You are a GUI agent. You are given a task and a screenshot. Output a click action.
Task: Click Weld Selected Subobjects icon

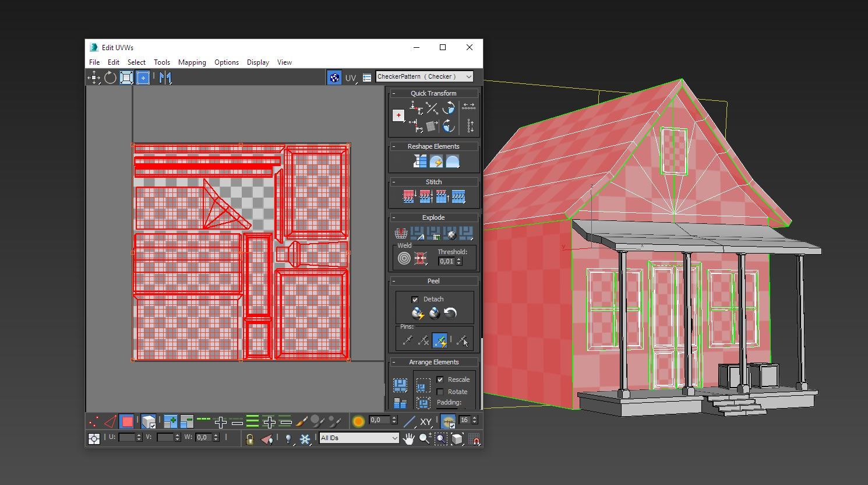(421, 258)
